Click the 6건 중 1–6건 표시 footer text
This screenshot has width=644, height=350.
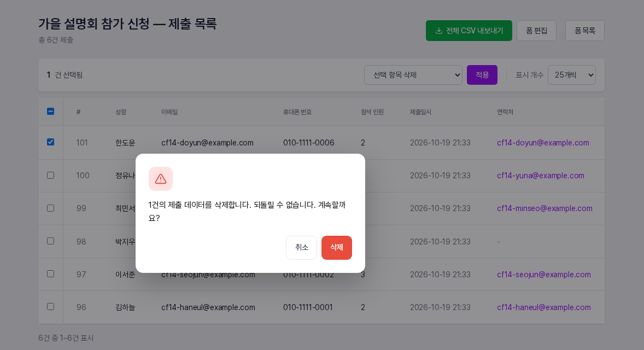coord(66,338)
